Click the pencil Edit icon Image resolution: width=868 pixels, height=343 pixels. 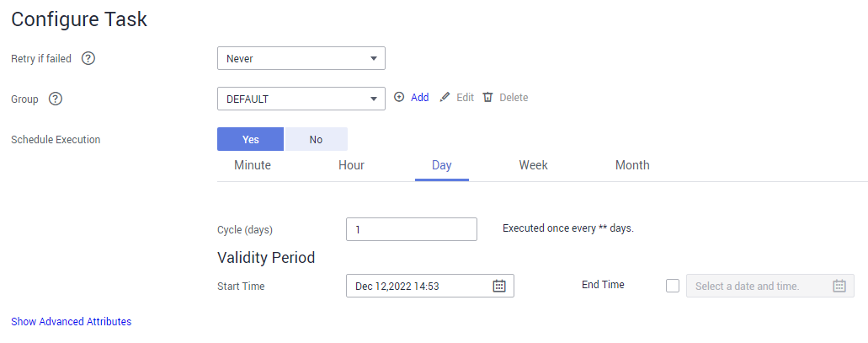(x=445, y=98)
